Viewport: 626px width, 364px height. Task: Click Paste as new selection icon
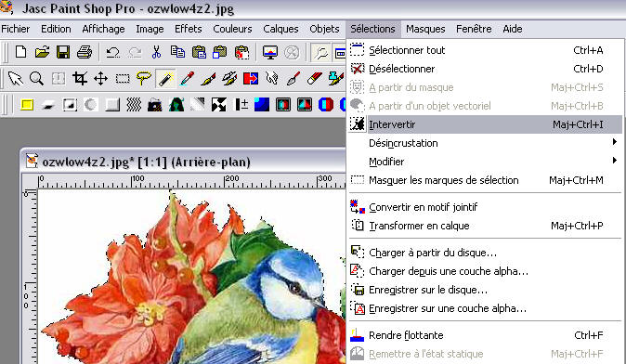[x=241, y=52]
